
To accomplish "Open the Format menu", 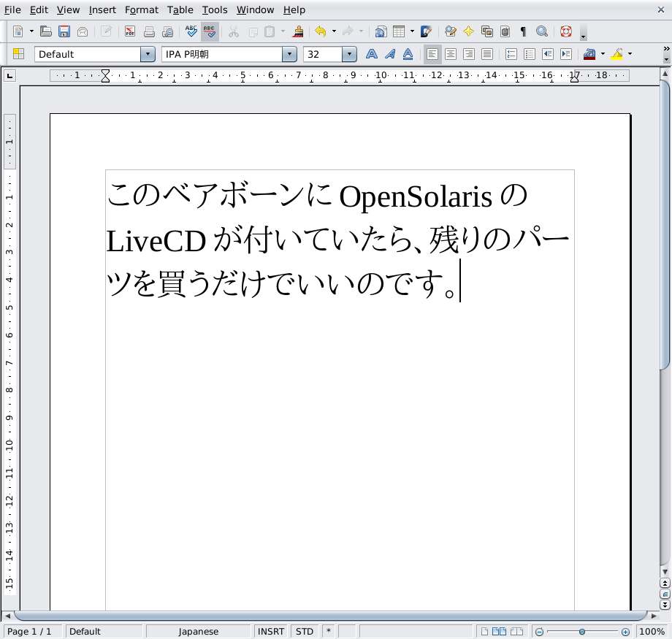I will 142,9.
